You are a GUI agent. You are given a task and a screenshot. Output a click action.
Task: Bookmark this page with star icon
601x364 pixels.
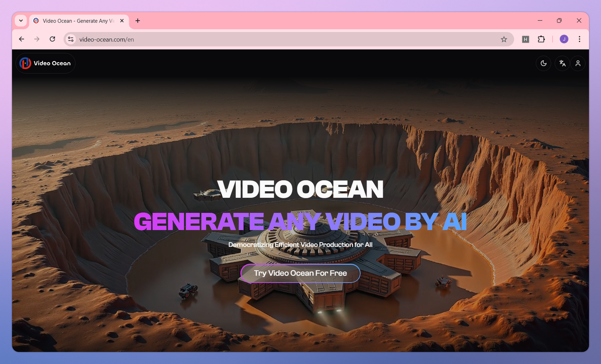(504, 39)
